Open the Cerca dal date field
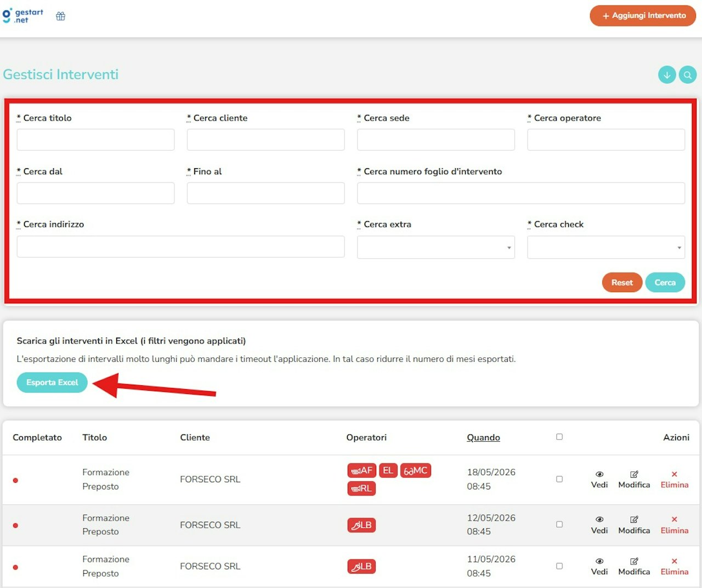Image resolution: width=702 pixels, height=588 pixels. (95, 193)
